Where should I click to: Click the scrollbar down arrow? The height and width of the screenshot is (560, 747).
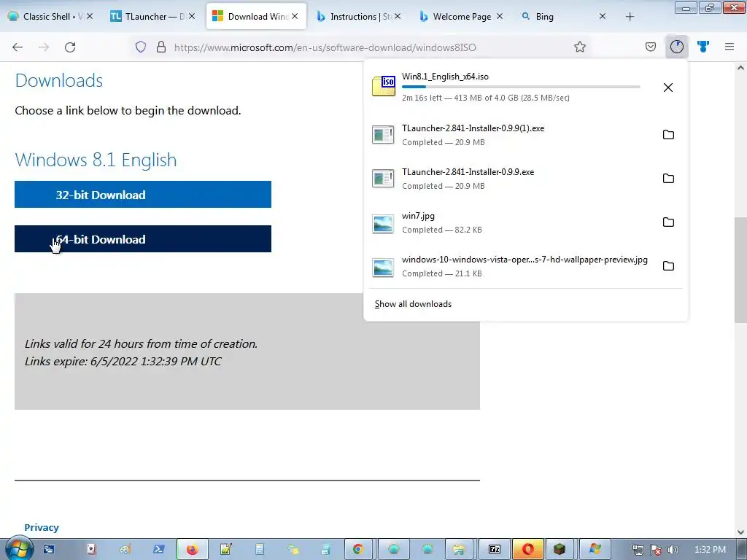tap(740, 532)
